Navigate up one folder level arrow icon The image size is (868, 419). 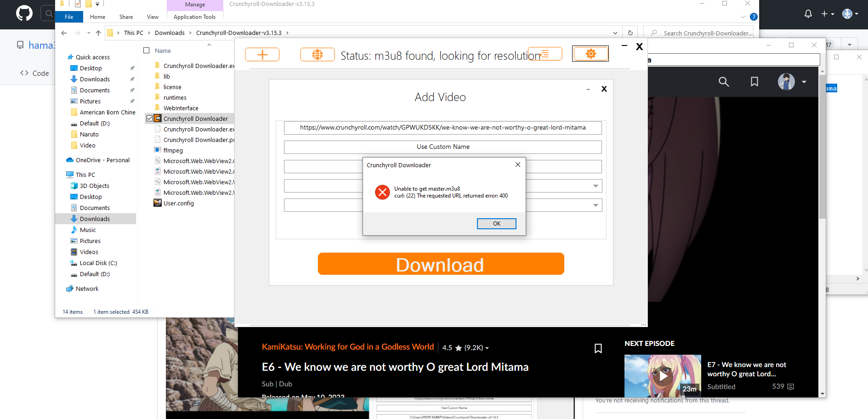click(x=98, y=33)
